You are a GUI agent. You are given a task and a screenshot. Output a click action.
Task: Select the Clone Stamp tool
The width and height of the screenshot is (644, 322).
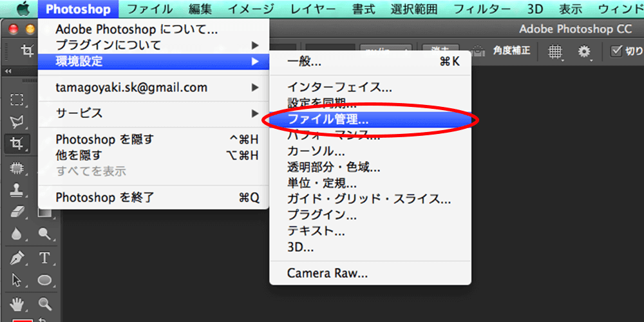pos(17,190)
